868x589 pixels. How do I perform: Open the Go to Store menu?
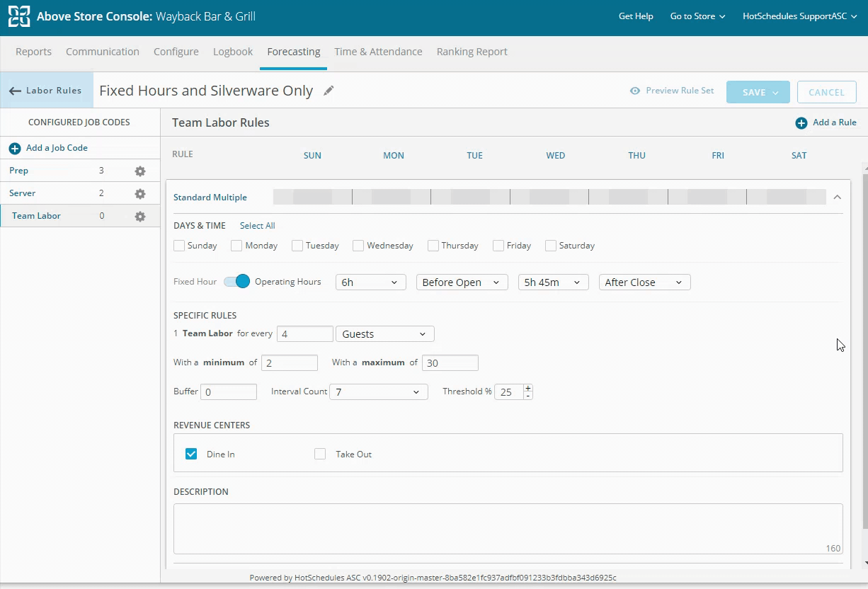click(x=697, y=16)
